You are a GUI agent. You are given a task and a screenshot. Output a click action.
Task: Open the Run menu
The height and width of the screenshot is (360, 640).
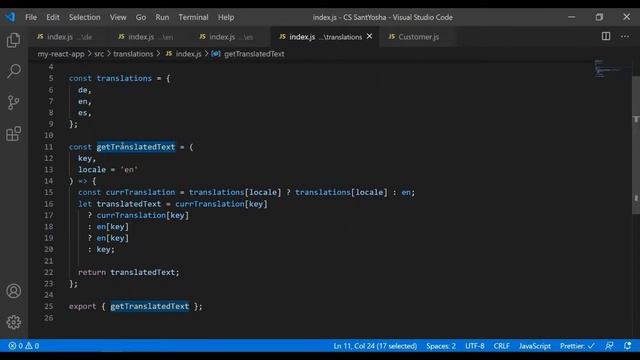162,17
